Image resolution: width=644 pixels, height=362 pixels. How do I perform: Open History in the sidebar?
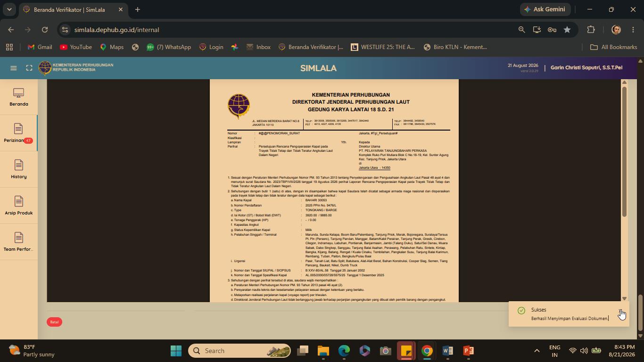19,170
